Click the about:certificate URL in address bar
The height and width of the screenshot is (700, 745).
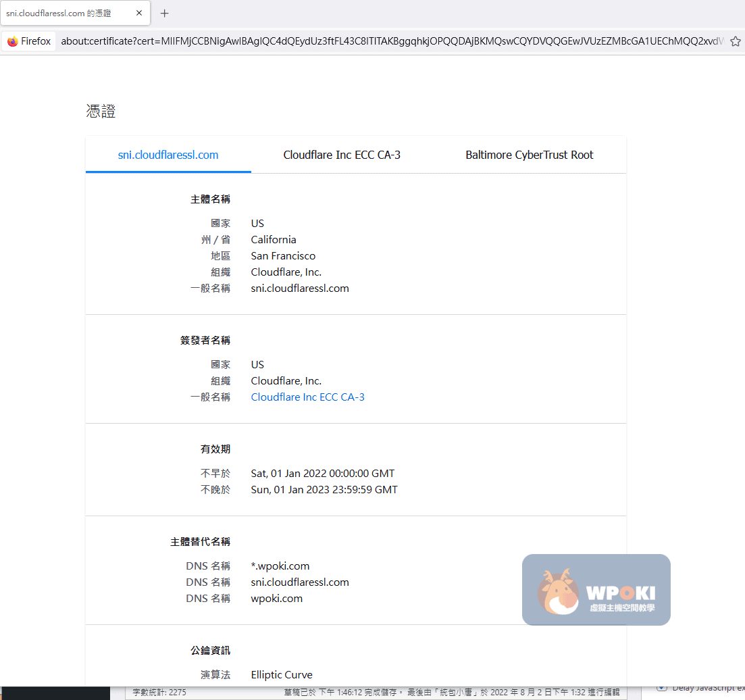pyautogui.click(x=392, y=41)
